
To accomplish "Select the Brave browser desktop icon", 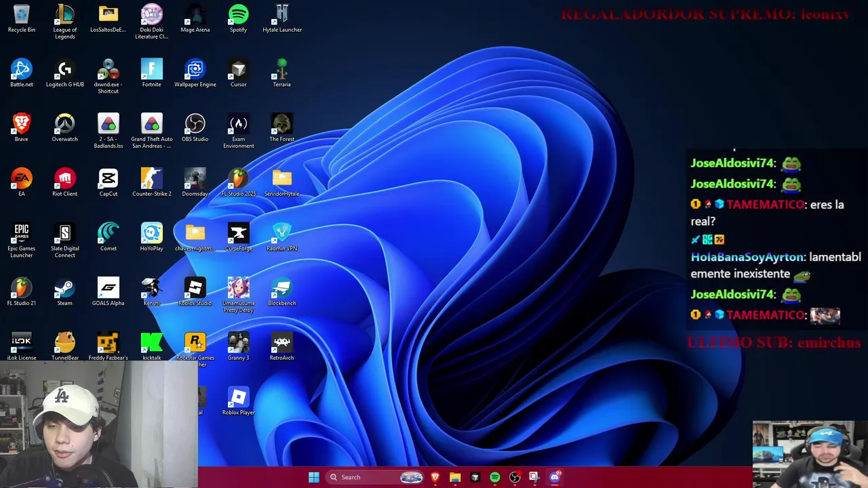I will pos(22,128).
